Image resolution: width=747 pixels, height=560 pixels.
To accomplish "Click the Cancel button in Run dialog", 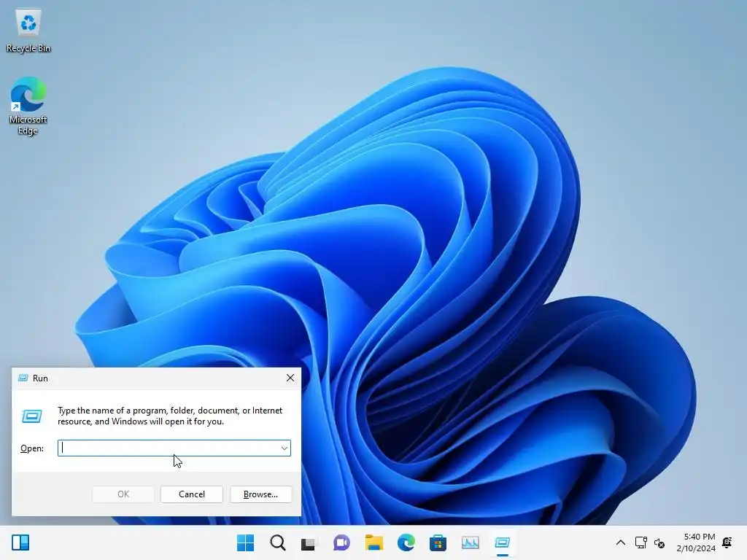I will click(x=192, y=494).
